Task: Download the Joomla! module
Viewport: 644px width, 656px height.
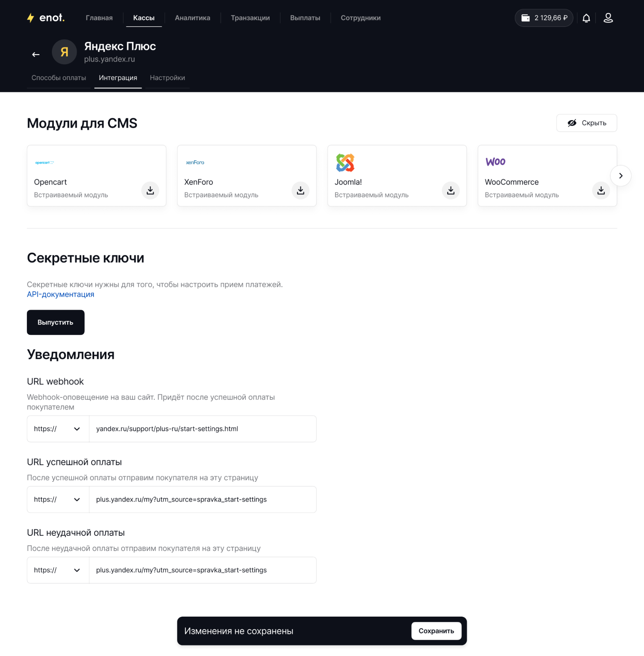Action: click(451, 191)
